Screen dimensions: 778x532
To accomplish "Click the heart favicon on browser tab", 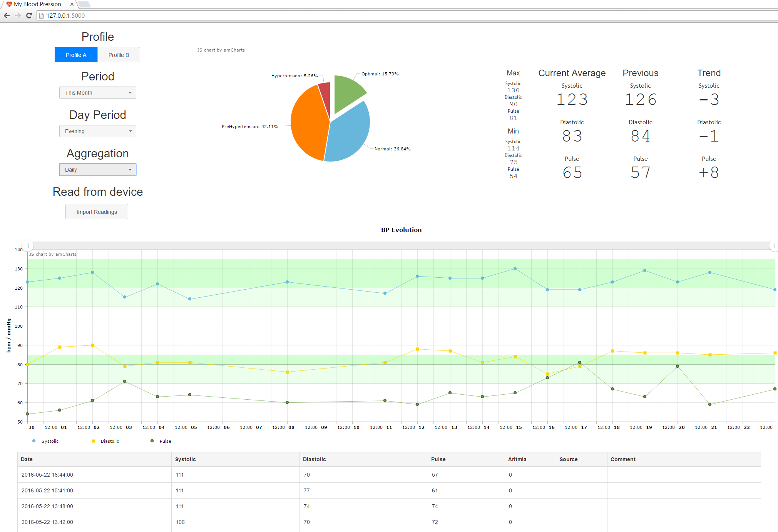I will [9, 4].
